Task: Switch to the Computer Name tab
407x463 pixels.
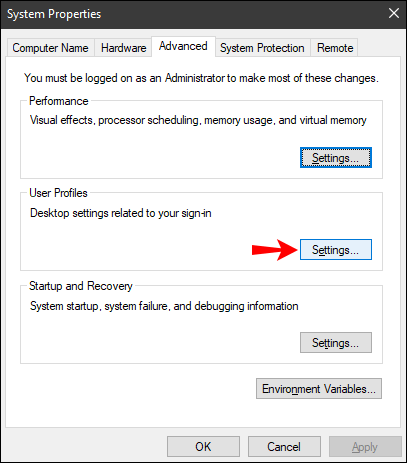Action: [x=51, y=48]
